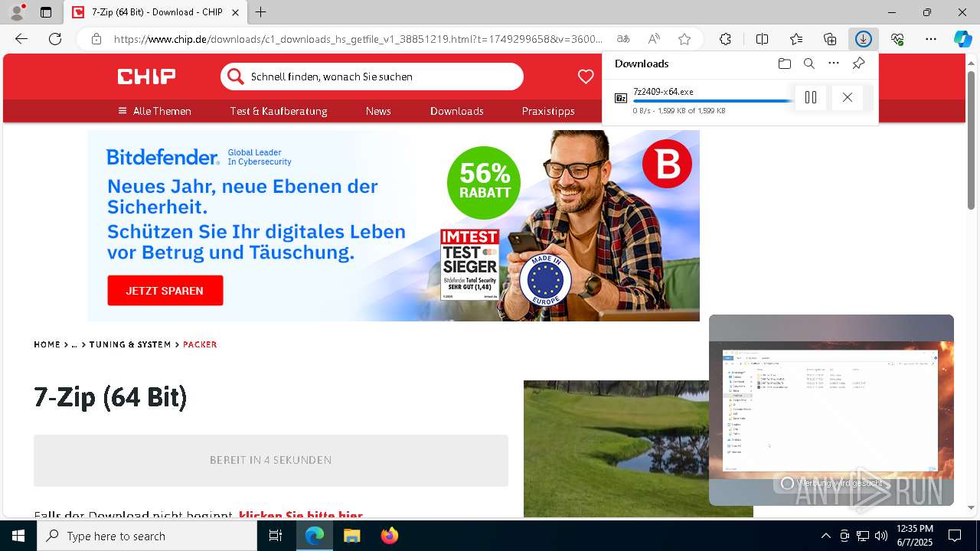Viewport: 980px width, 551px height.
Task: Open the Favorites list icon
Action: pos(796,39)
